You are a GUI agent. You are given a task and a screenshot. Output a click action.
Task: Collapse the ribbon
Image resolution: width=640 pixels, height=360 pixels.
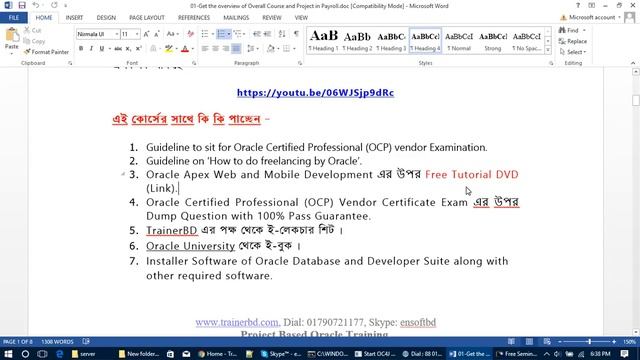[x=633, y=63]
